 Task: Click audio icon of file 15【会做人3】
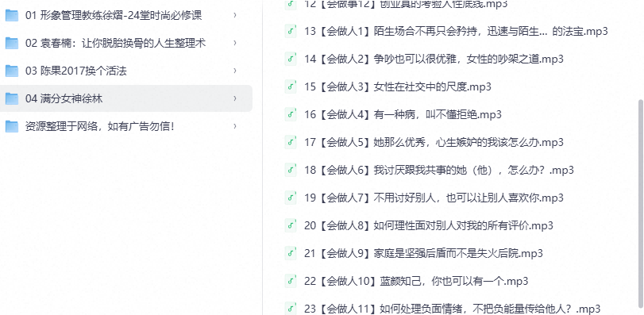[x=291, y=86]
